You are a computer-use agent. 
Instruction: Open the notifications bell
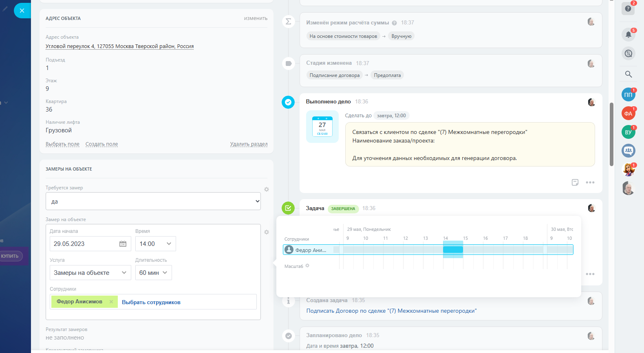pos(628,35)
